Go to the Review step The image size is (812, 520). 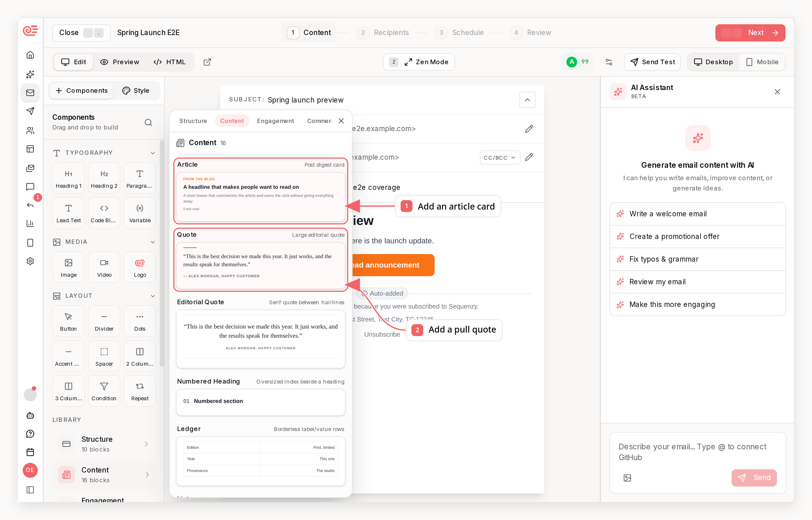point(531,32)
